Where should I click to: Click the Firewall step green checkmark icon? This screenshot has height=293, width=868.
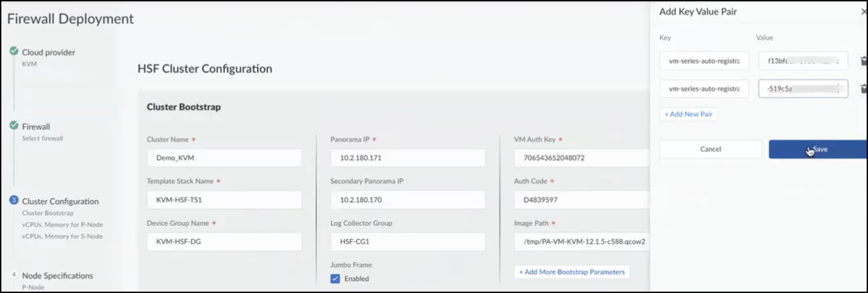tap(14, 125)
